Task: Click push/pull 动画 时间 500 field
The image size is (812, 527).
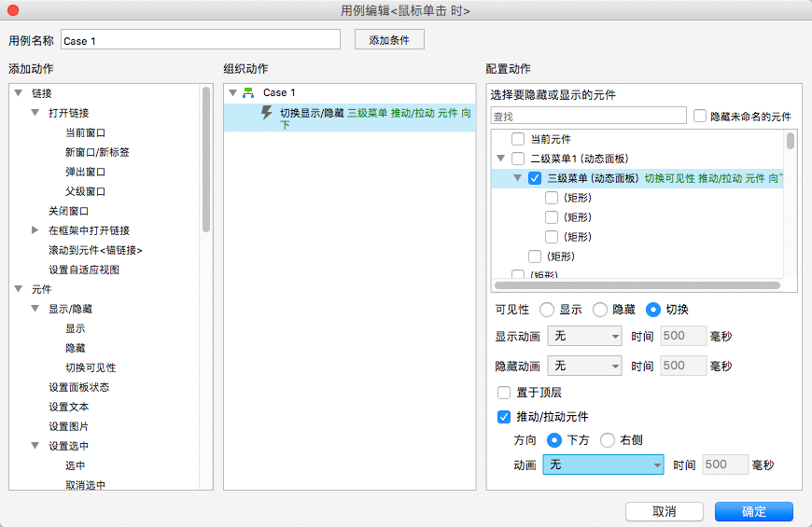Action: tap(725, 465)
